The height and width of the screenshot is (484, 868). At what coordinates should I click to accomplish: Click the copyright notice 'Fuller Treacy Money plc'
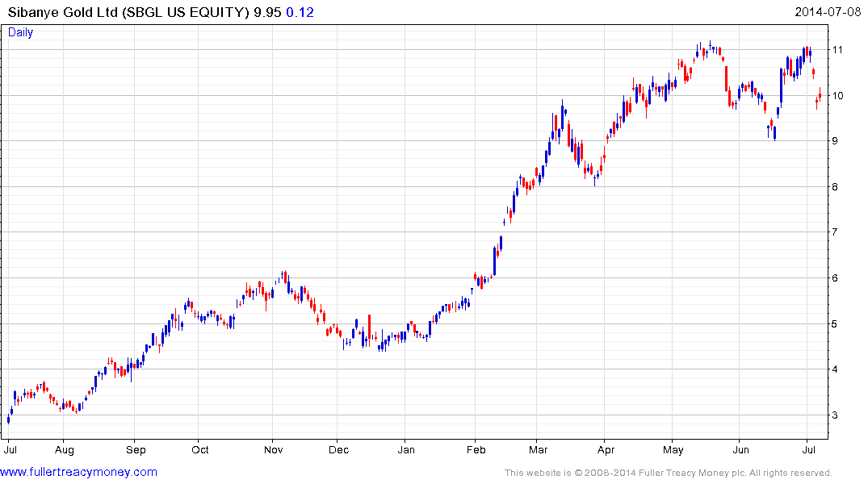point(691,473)
